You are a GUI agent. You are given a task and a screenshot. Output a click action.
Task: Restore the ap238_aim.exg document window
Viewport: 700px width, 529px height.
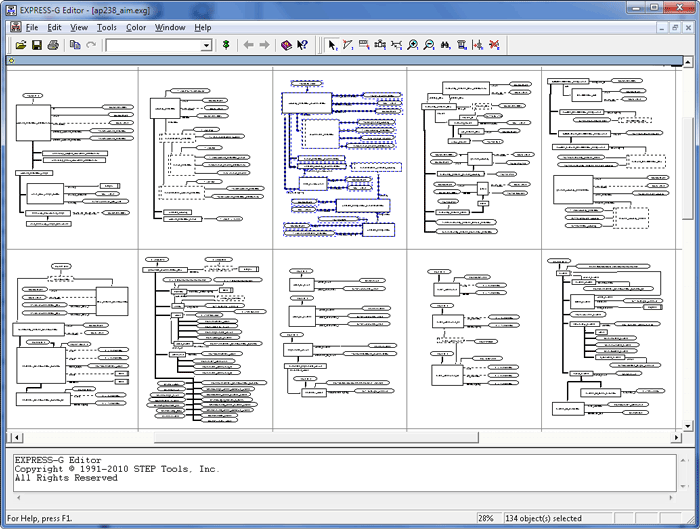(675, 28)
